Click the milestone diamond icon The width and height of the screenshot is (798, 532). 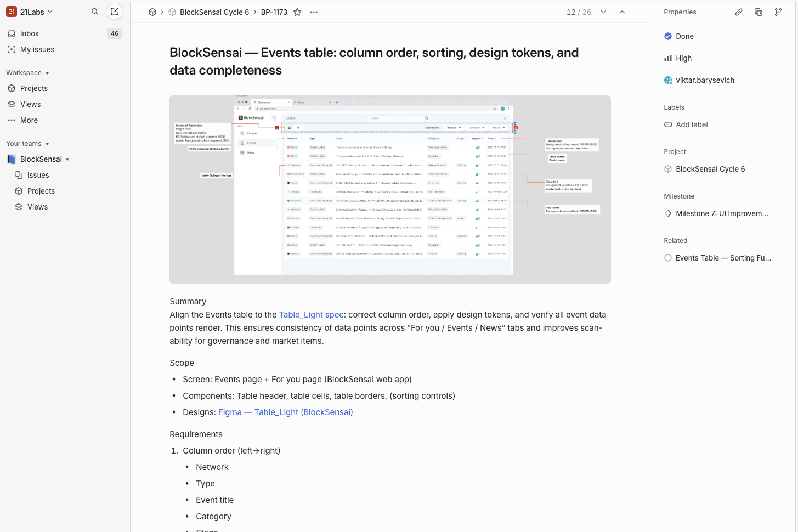[x=668, y=213]
